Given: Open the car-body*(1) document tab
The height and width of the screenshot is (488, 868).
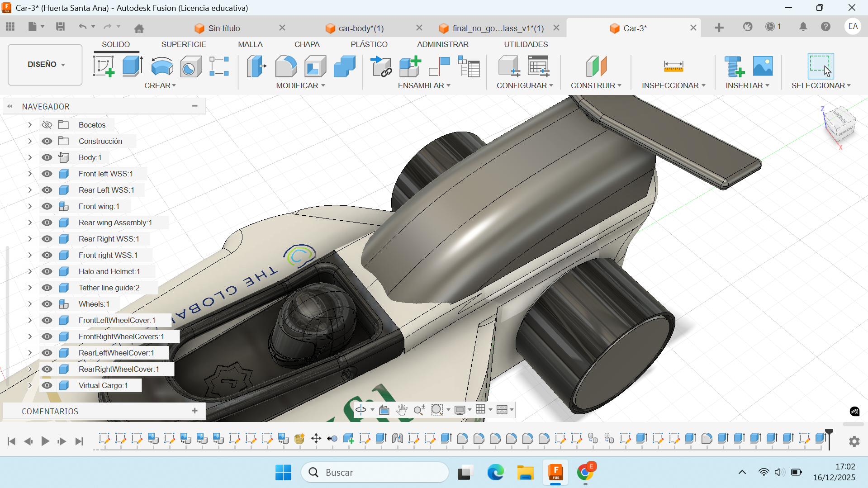Looking at the screenshot, I should tap(361, 28).
